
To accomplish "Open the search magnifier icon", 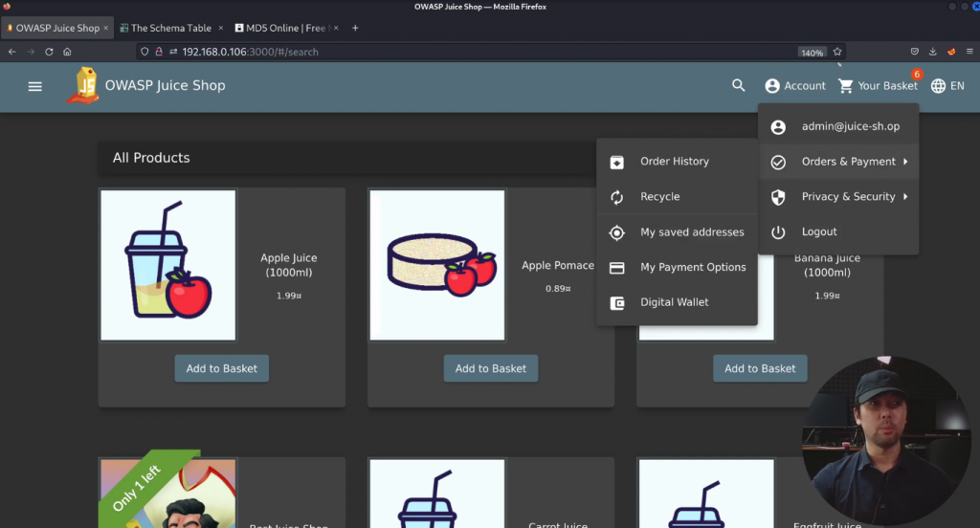I will [738, 85].
